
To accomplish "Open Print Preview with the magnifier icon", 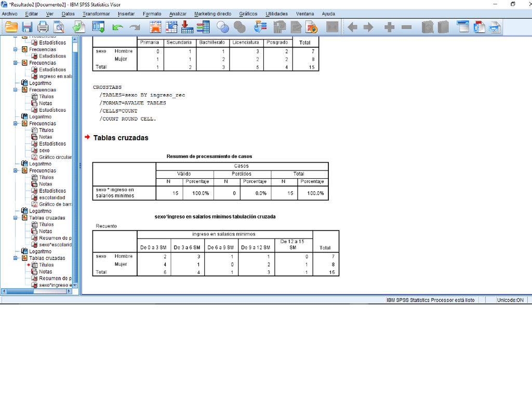I will 59,27.
